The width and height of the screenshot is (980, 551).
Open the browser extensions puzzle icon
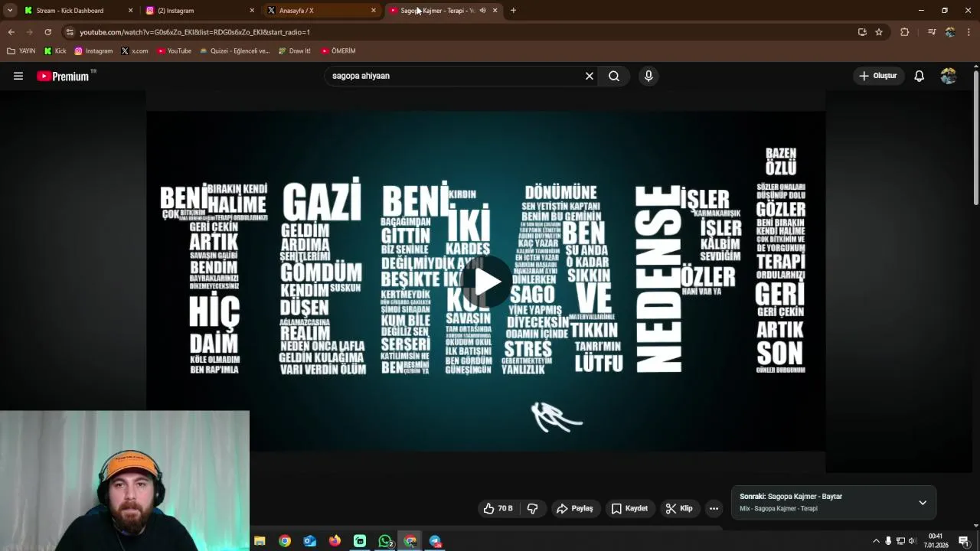pos(904,32)
